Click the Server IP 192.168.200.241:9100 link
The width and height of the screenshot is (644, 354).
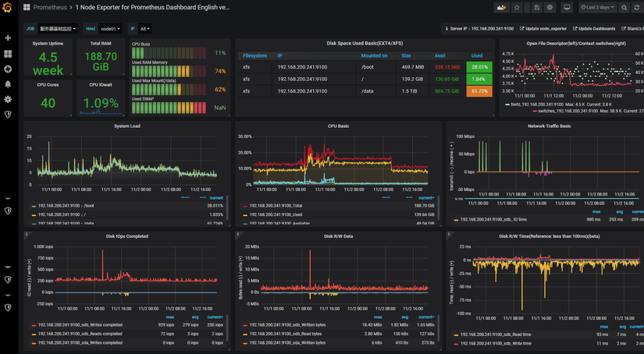coord(479,29)
